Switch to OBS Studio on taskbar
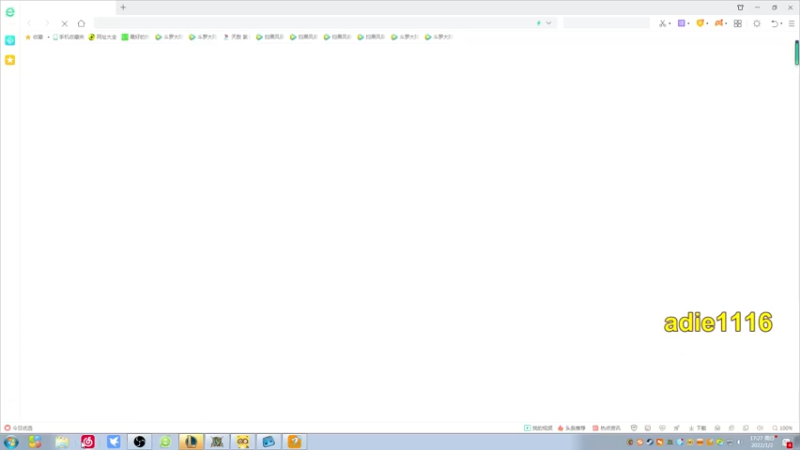Screen dimensions: 800x450 click(139, 442)
